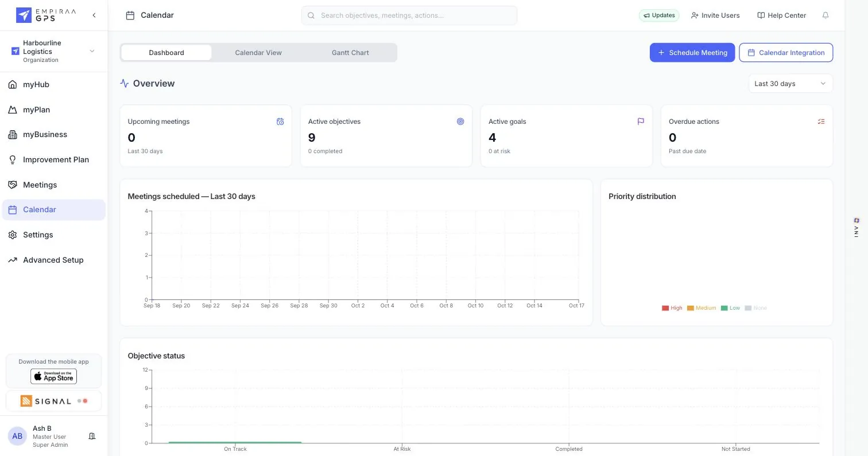Image resolution: width=868 pixels, height=456 pixels.
Task: Click the "Oct 17" axis label
Action: 576,306
